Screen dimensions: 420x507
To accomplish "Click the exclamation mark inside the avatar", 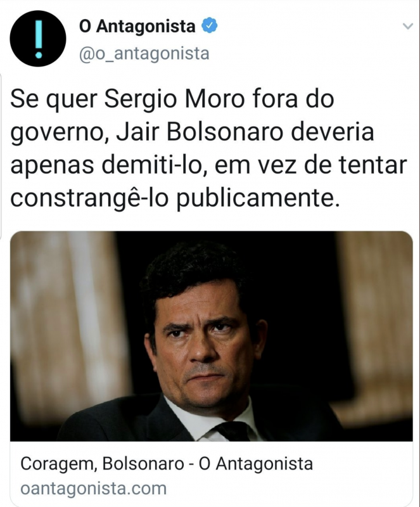I will tap(39, 39).
